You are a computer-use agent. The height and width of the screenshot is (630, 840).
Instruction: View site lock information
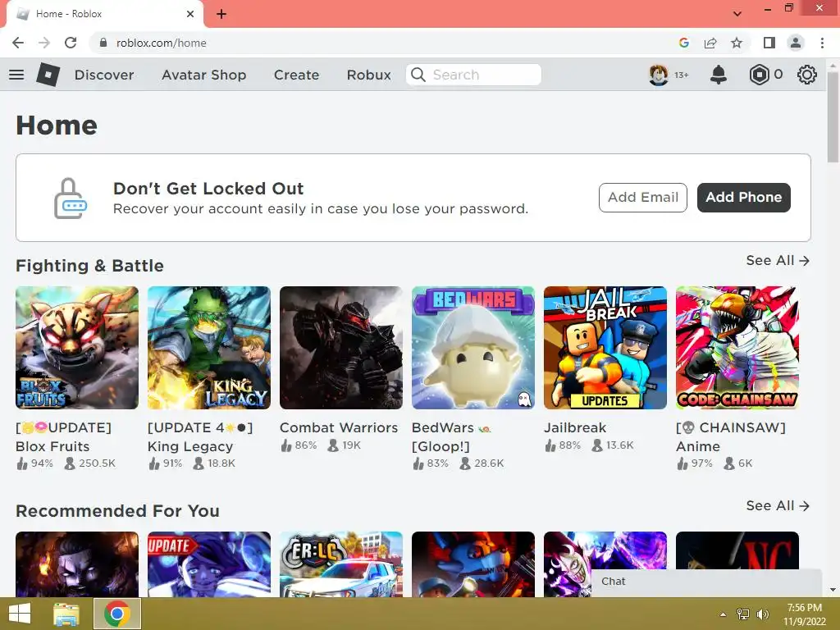(103, 43)
